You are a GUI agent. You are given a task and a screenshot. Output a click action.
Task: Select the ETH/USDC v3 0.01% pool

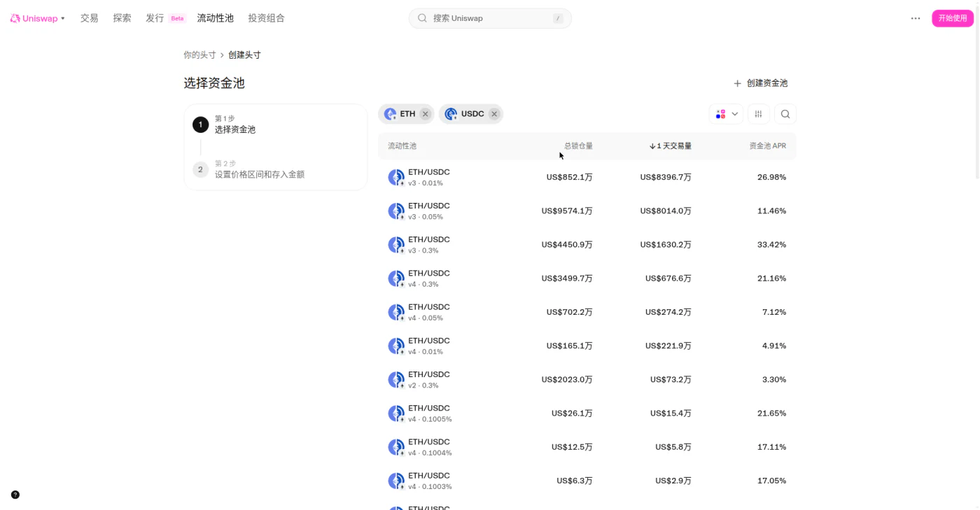(x=587, y=177)
